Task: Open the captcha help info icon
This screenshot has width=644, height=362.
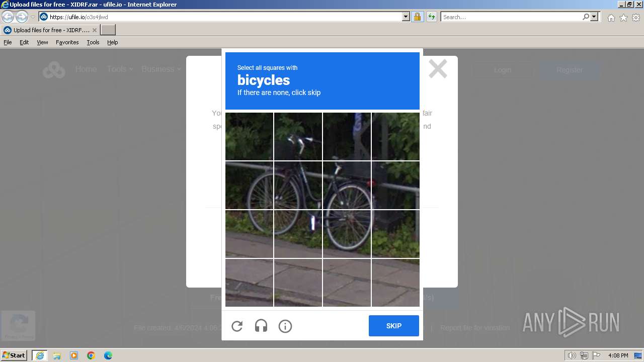Action: [x=285, y=326]
